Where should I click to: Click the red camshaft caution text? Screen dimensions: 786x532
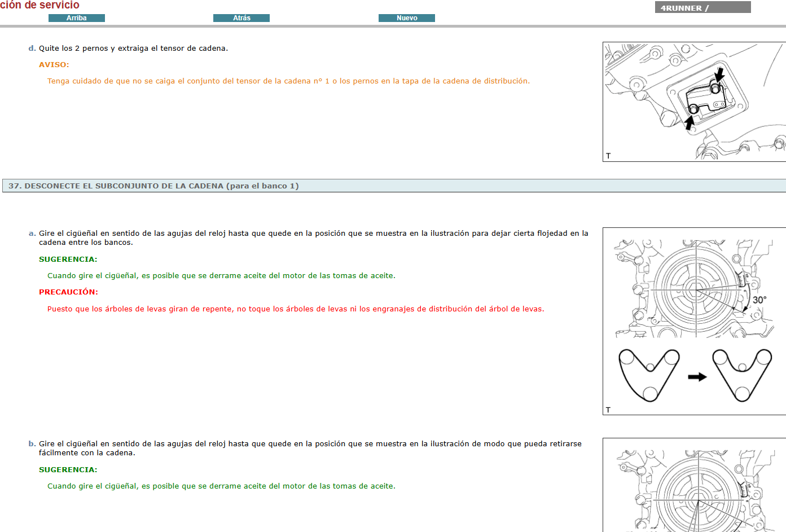point(296,309)
